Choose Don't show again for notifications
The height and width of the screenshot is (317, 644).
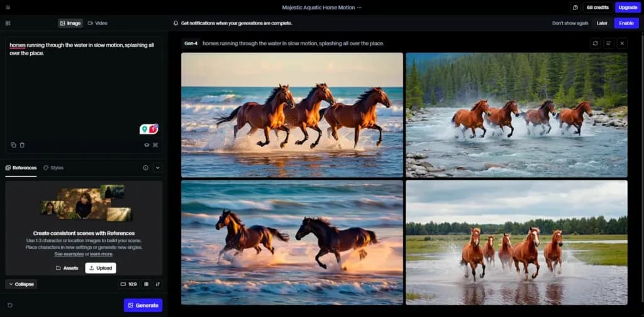pyautogui.click(x=570, y=23)
